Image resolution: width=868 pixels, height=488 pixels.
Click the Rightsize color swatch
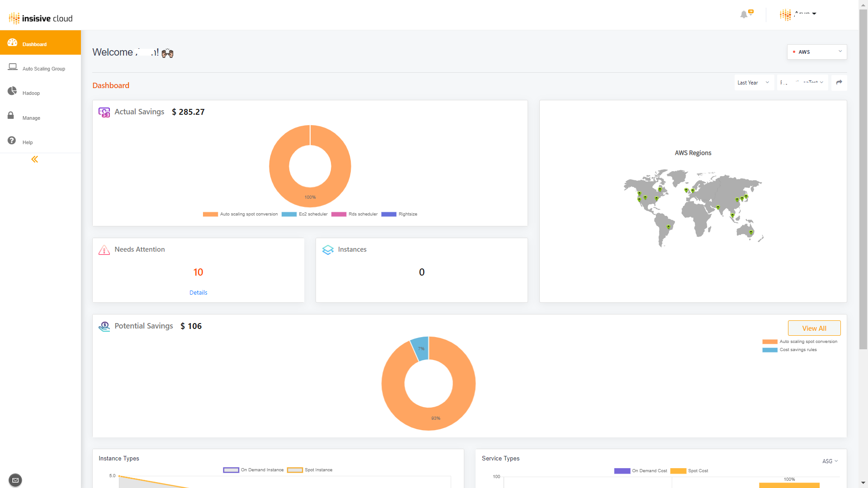[x=389, y=214]
